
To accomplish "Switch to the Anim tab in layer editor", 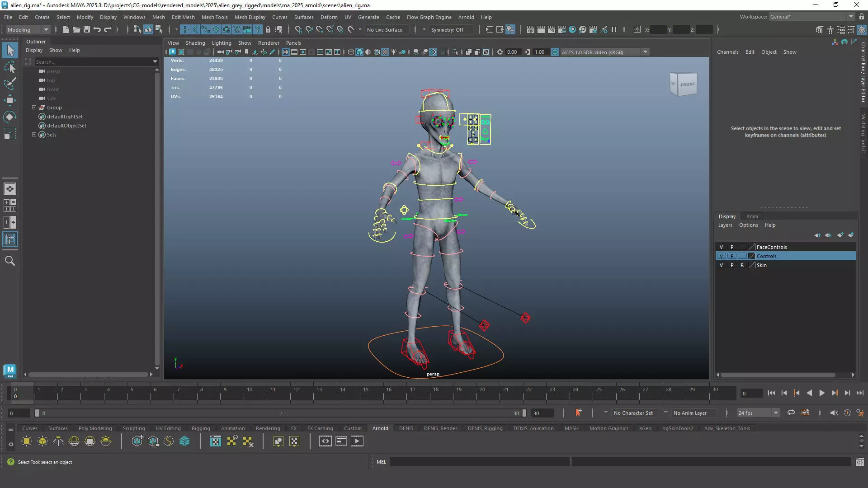I will coord(752,216).
